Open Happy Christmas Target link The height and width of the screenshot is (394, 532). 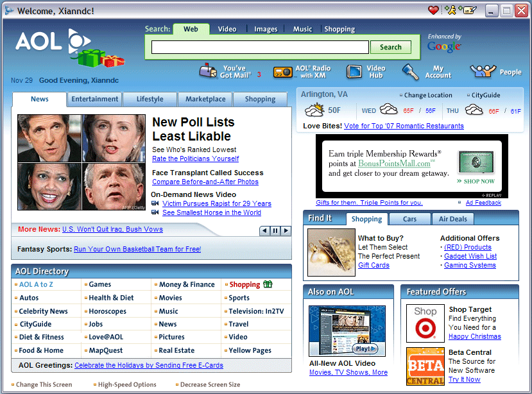pos(475,337)
